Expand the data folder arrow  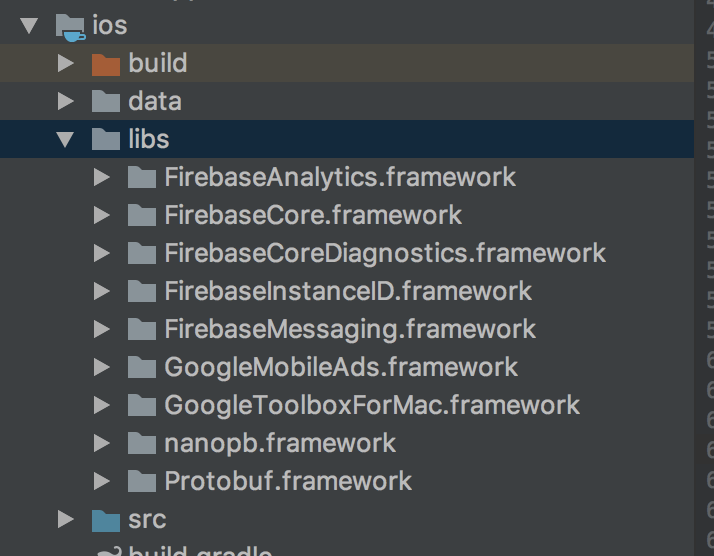[x=66, y=101]
